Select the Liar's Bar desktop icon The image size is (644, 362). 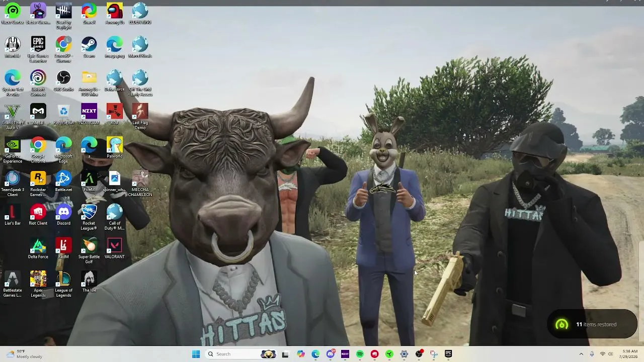(13, 215)
